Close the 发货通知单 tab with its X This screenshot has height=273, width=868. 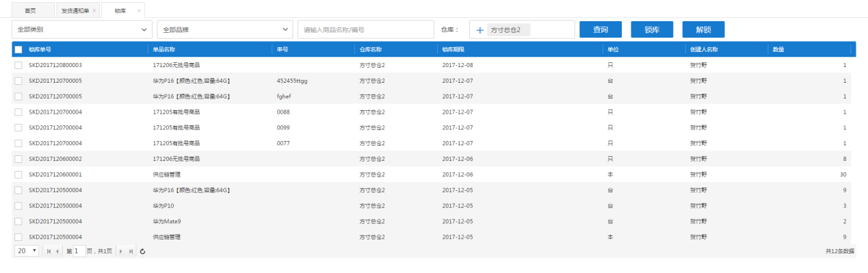click(x=94, y=11)
